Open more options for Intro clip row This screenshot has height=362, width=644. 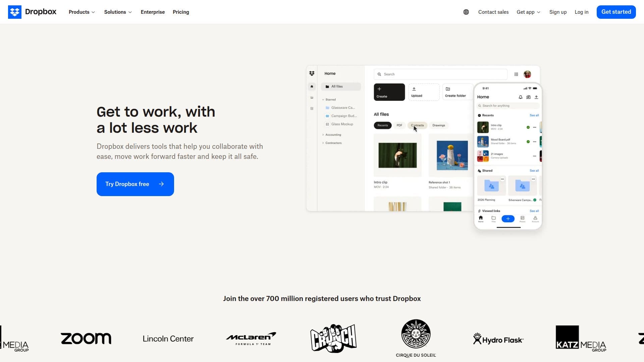point(535,127)
